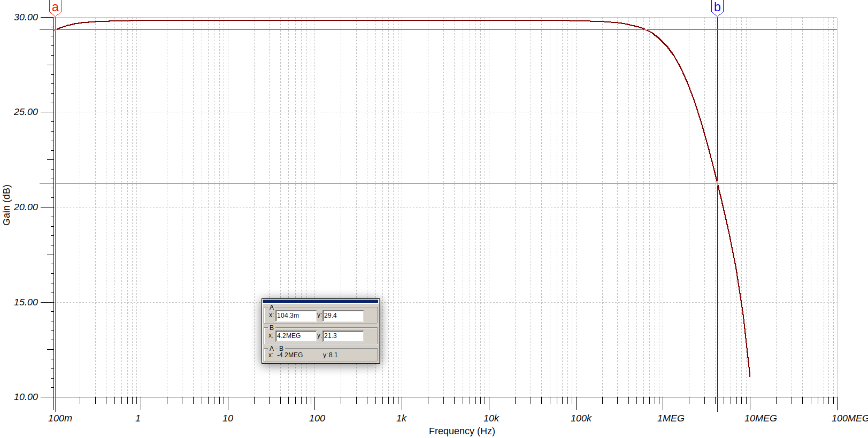Click the cursor readout window title bar
Screen dimensions: 868x438
(x=320, y=302)
